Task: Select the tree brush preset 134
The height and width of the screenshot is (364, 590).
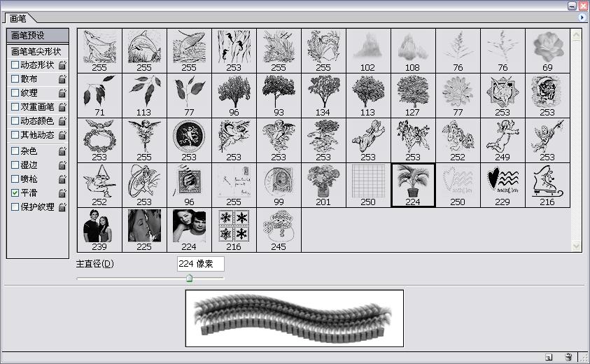Action: pos(323,96)
